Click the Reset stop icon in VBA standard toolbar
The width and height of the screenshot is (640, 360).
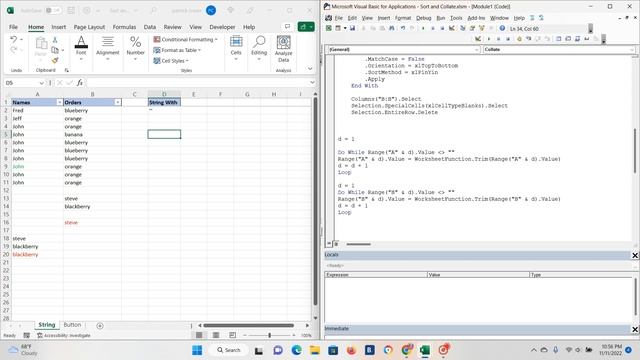pos(442,28)
